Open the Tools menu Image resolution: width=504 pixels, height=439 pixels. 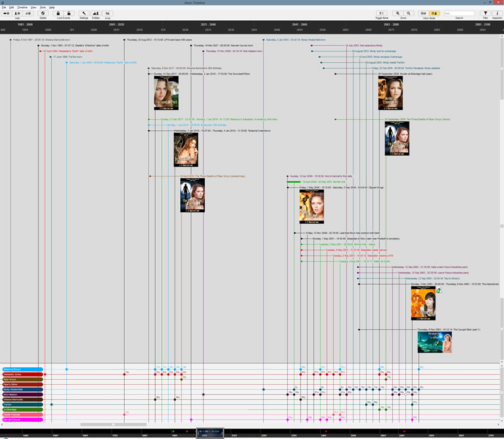(43, 8)
